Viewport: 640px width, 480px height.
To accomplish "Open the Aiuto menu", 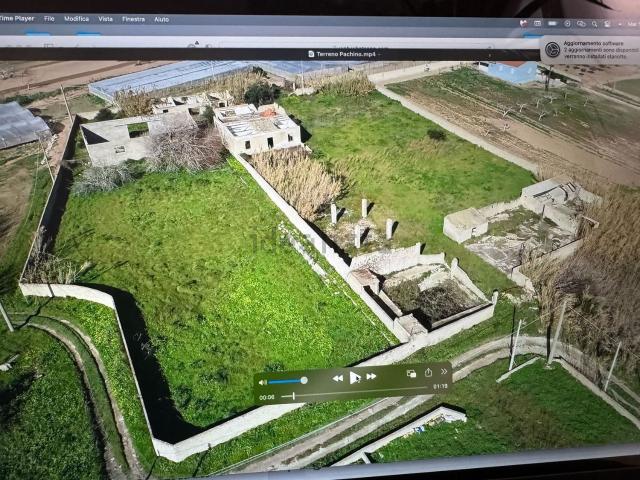I will pyautogui.click(x=161, y=19).
